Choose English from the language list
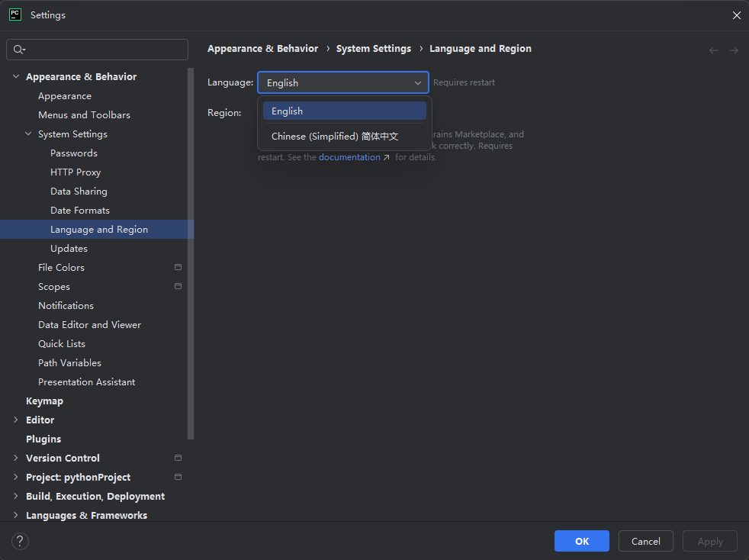The height and width of the screenshot is (560, 749). coord(345,111)
